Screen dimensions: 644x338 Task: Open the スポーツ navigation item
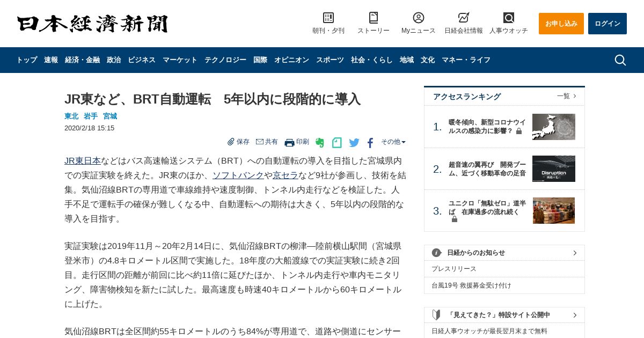pos(330,60)
